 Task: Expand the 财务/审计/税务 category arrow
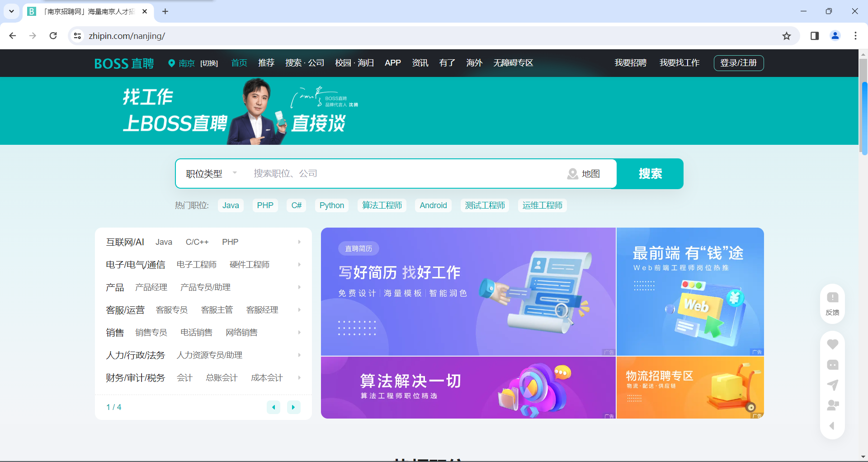tap(299, 378)
